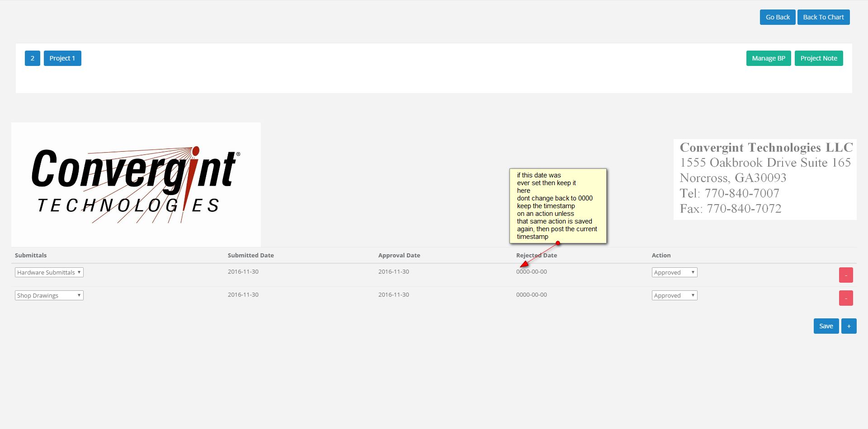Save the submittals form
The height and width of the screenshot is (429, 868).
click(826, 326)
